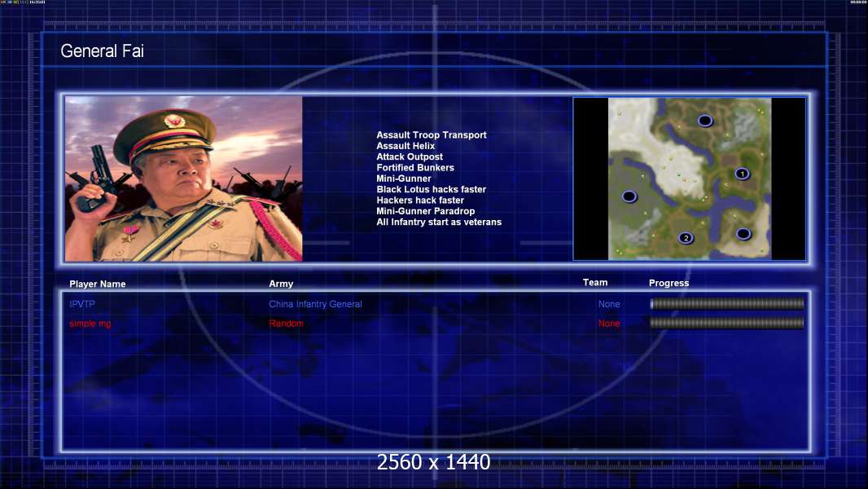The width and height of the screenshot is (868, 489).
Task: Click the simple mg loading progress bar
Action: tap(727, 323)
